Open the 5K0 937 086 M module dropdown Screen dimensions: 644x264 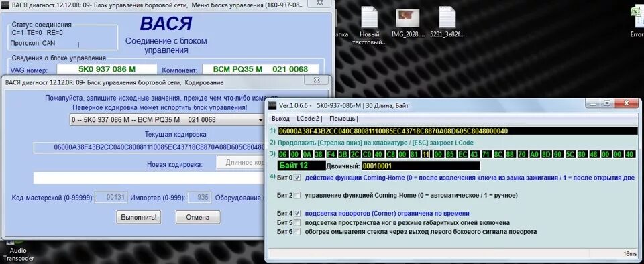[167, 120]
